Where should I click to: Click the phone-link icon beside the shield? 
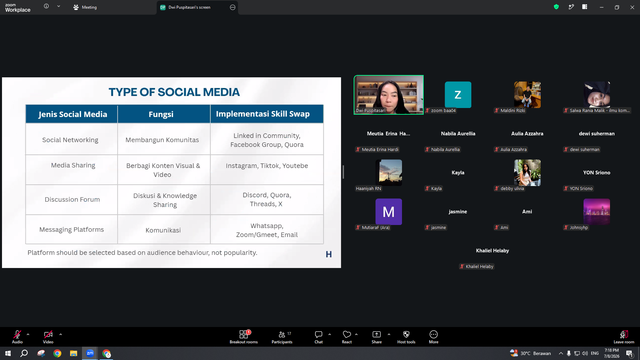571,7
